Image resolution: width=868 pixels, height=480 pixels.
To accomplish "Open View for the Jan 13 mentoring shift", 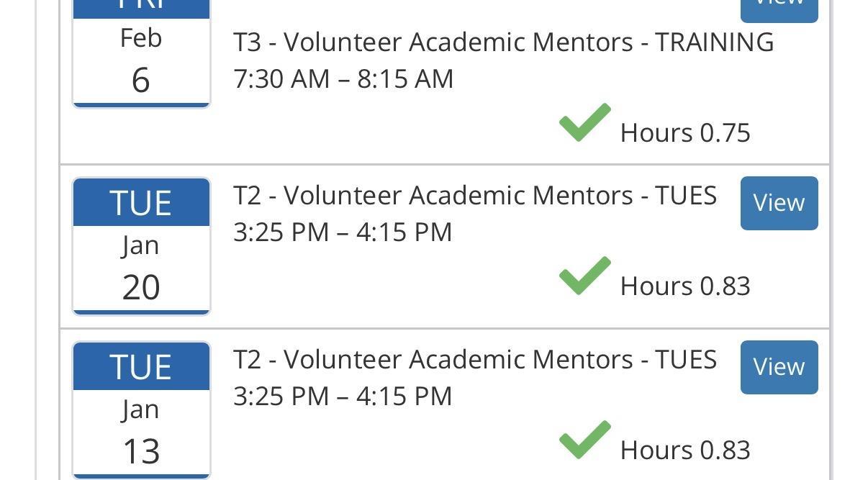I will point(779,367).
